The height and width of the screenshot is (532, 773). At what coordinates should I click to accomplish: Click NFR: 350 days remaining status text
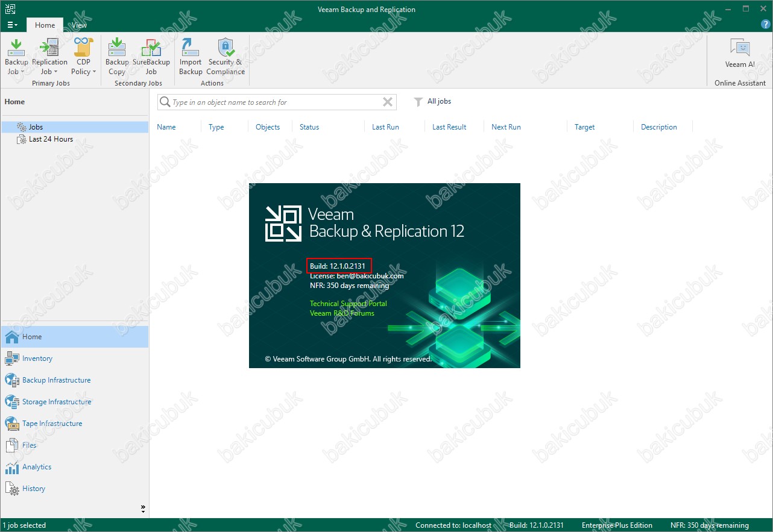[709, 525]
